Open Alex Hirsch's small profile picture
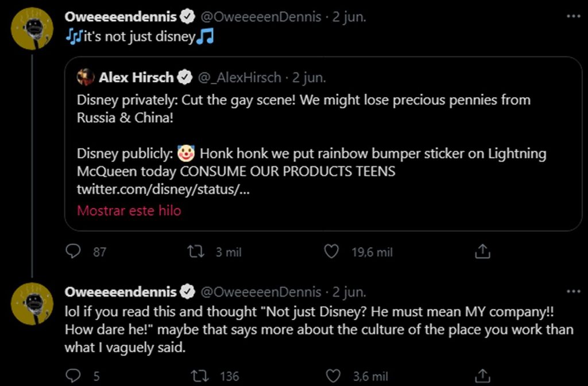This screenshot has height=386, width=588. tap(86, 77)
